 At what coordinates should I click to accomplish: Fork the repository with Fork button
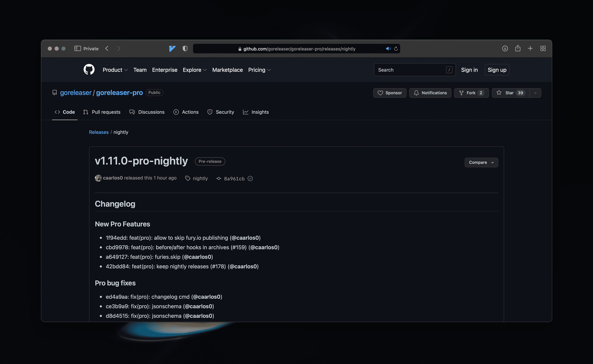pos(471,93)
